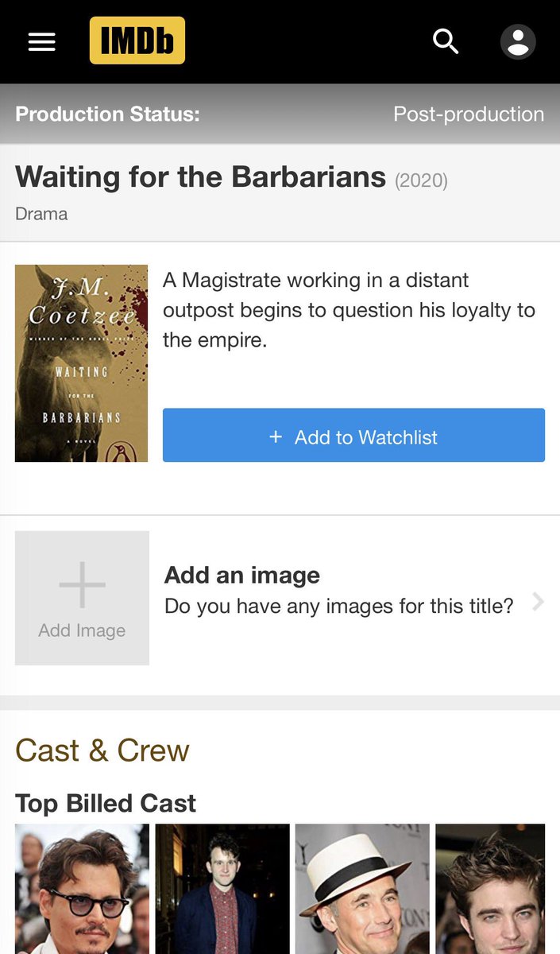560x954 pixels.
Task: Select the Top Billed Cast heading
Action: tap(106, 803)
